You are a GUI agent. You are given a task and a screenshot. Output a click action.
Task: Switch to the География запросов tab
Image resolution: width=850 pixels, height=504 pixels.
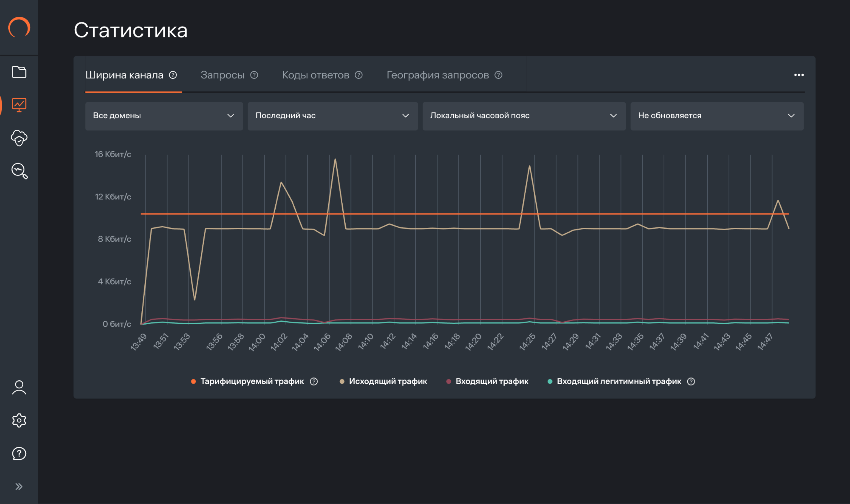pyautogui.click(x=438, y=75)
